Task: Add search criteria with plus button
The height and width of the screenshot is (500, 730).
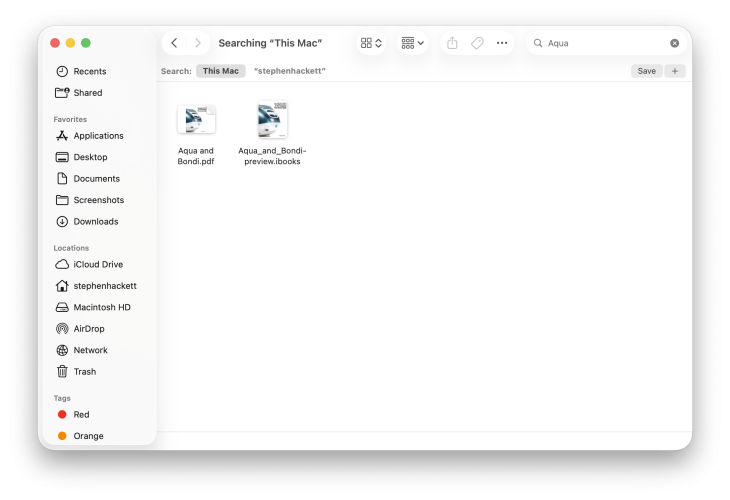Action: [x=674, y=71]
